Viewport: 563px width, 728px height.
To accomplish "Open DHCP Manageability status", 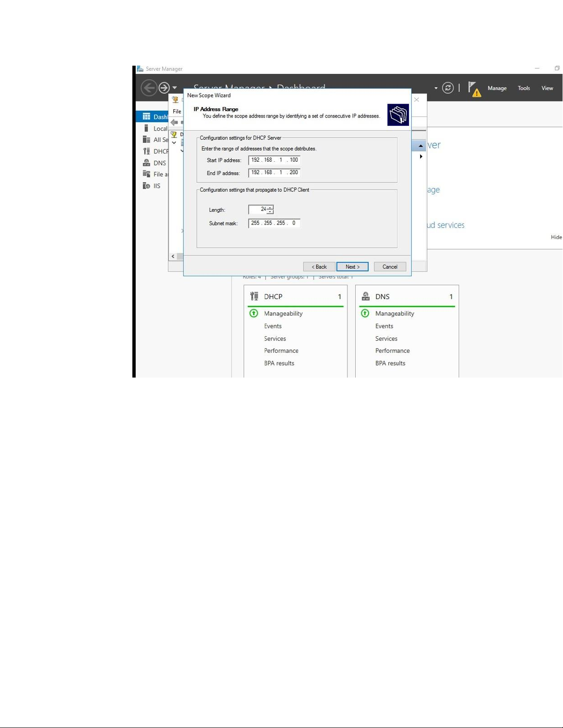I will point(283,314).
